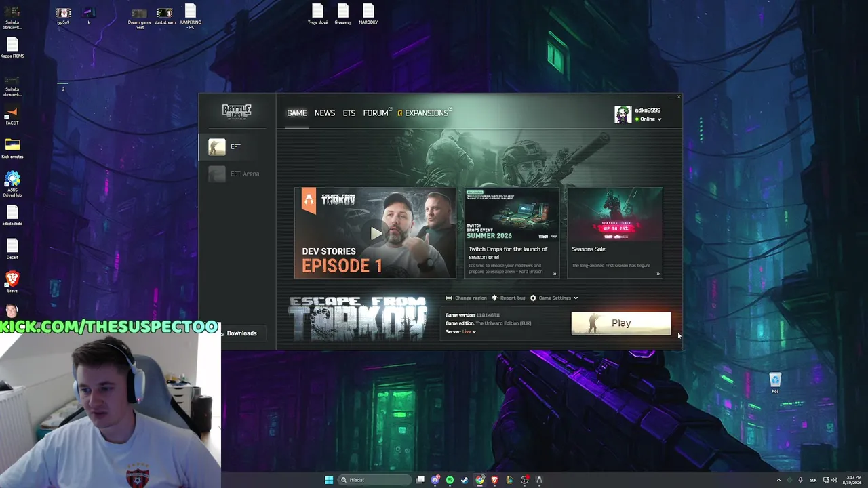Open the Windows Start menu
This screenshot has height=488, width=868.
(x=329, y=480)
